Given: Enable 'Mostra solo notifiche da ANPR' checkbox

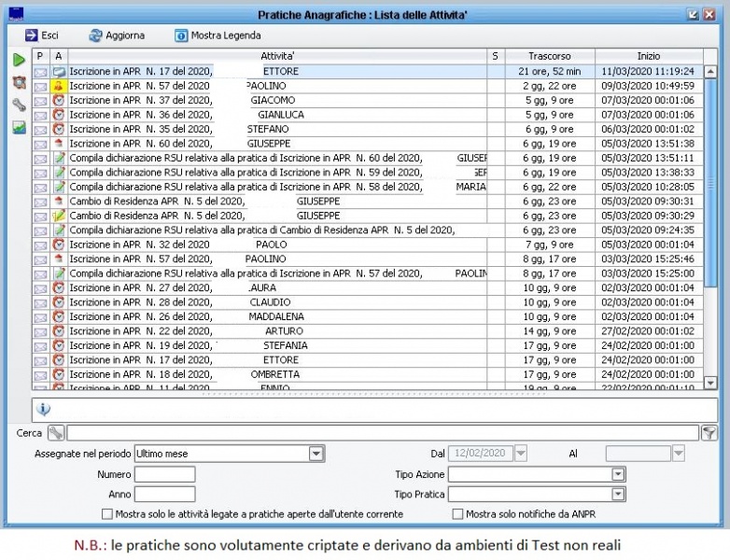Looking at the screenshot, I should point(457,514).
